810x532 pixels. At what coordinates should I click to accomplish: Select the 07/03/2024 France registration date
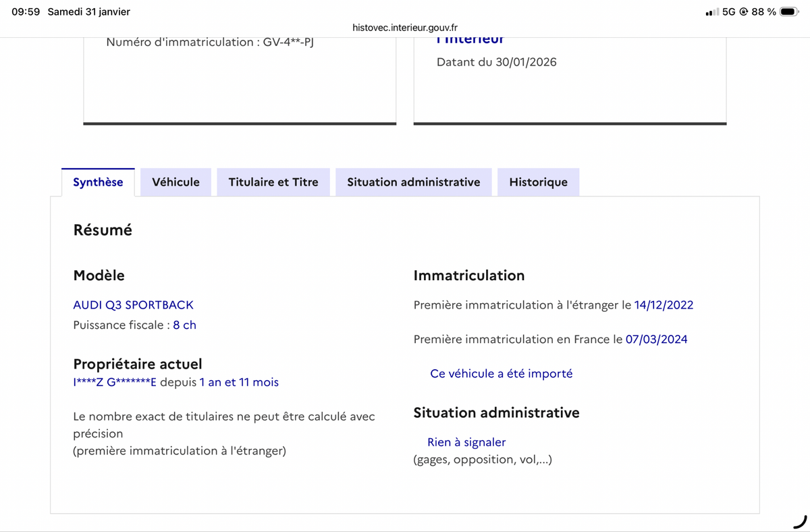(656, 339)
